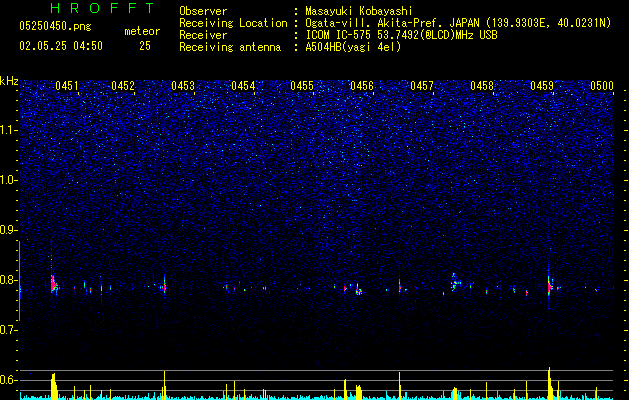Click the meteor count value 25
629x400 pixels.
click(x=145, y=46)
